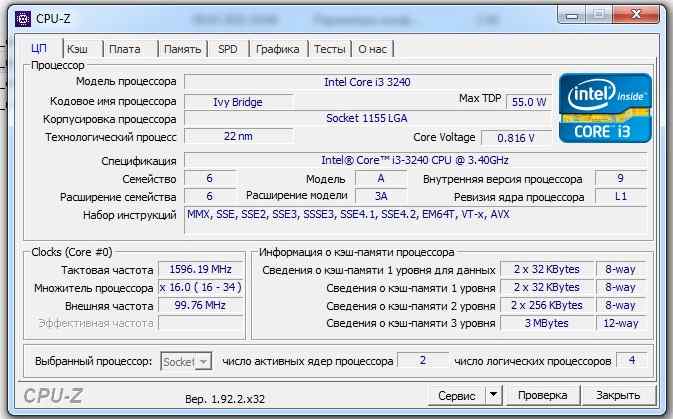
Task: Click the logical processors count value 4
Action: tap(631, 360)
